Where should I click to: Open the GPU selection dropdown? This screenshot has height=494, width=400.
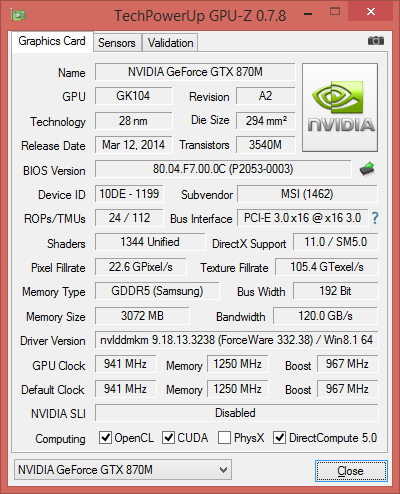click(123, 470)
